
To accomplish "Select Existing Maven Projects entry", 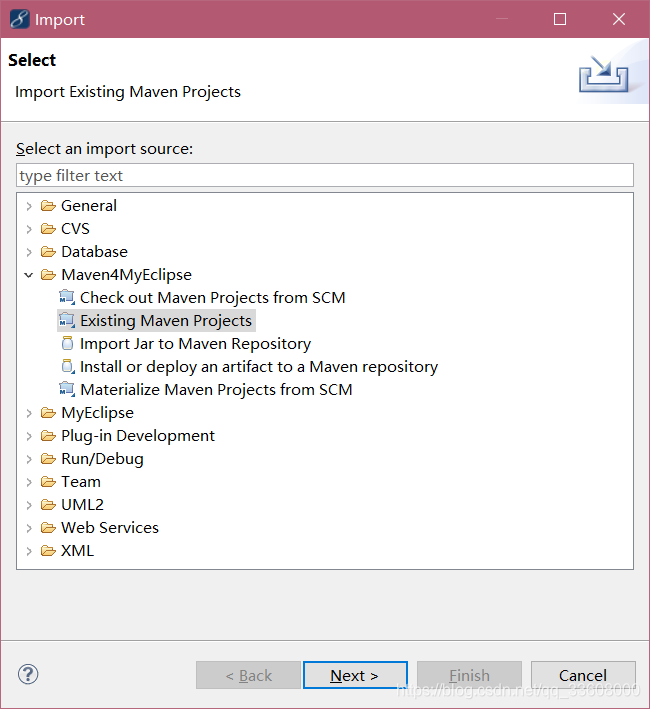I will click(x=165, y=321).
